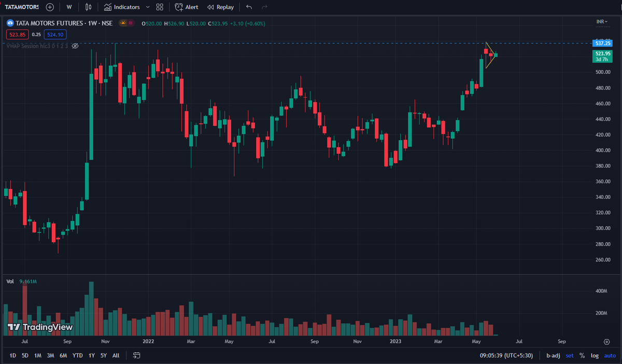Click the compare or add symbol plus icon
Screen dimensions: 622x364
[49, 7]
